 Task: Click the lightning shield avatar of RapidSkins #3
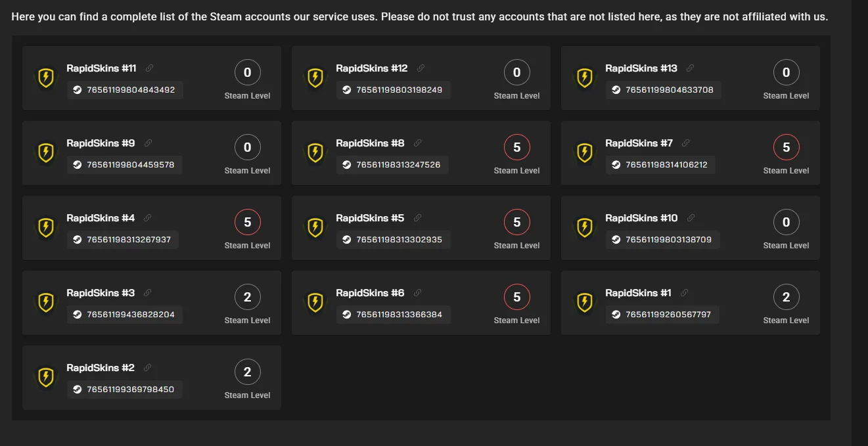[x=46, y=303]
